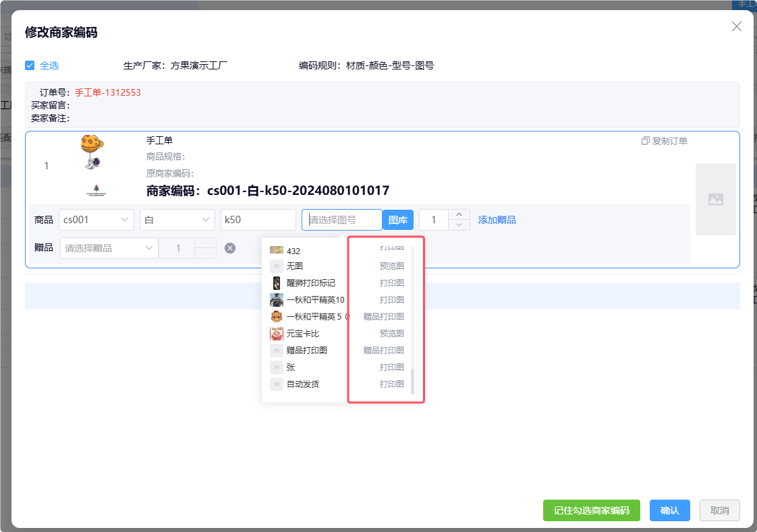This screenshot has width=757, height=532.
Task: Click 记住勾选商家编码 green button
Action: pos(592,510)
